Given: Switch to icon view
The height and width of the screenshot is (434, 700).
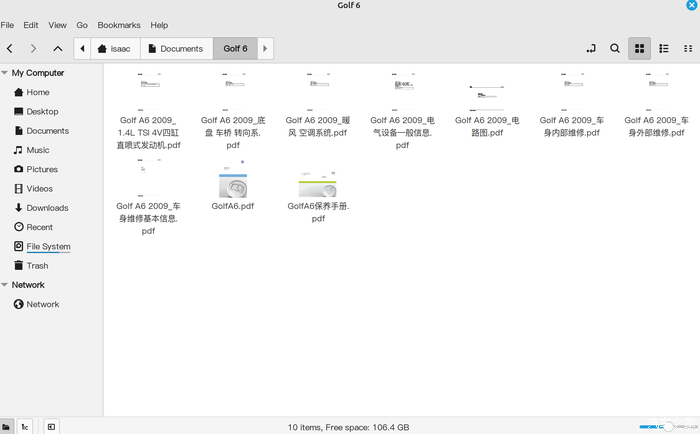Looking at the screenshot, I should tap(640, 48).
